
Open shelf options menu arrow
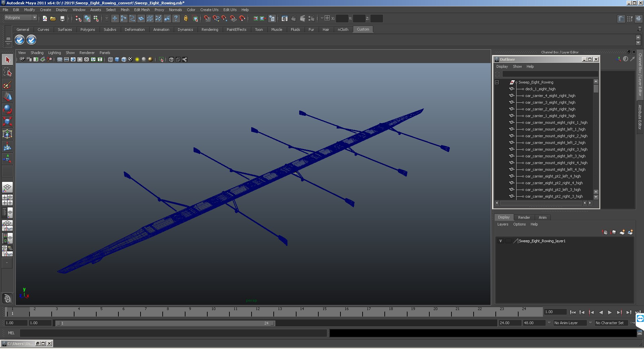point(8,44)
